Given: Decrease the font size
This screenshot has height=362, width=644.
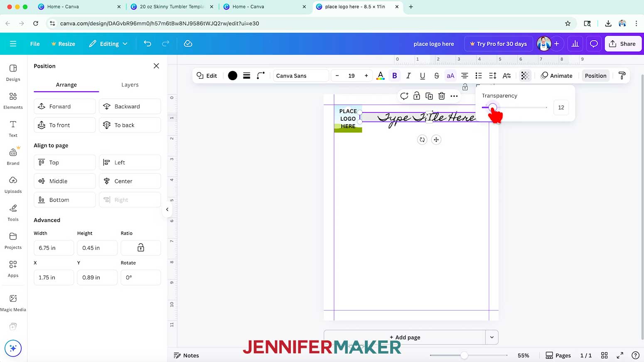Looking at the screenshot, I should click(337, 76).
